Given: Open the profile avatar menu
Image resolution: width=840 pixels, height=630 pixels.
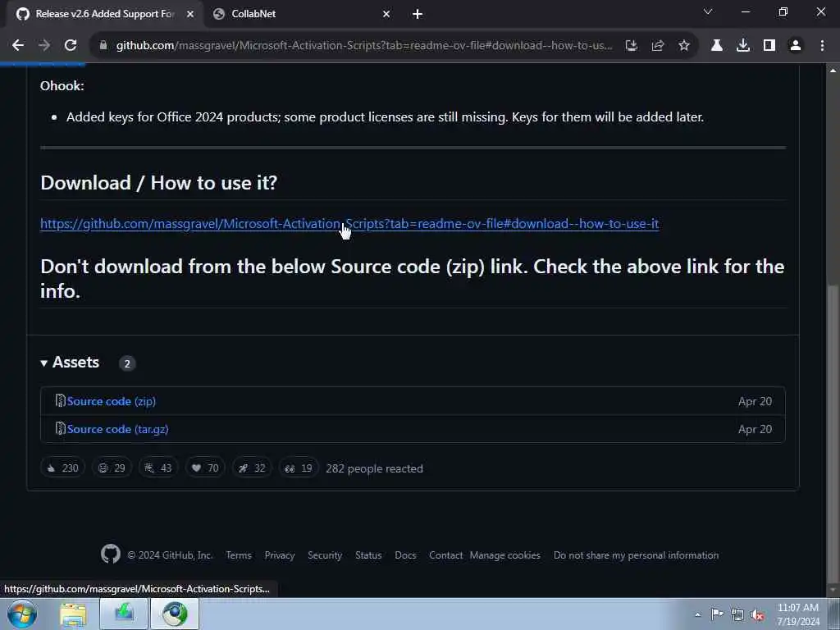Looking at the screenshot, I should click(796, 46).
